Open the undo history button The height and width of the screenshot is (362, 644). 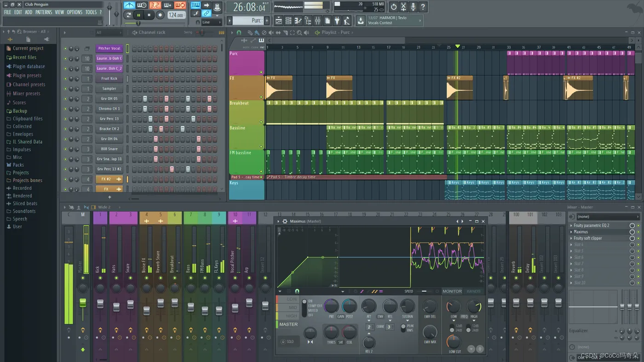pos(393,7)
